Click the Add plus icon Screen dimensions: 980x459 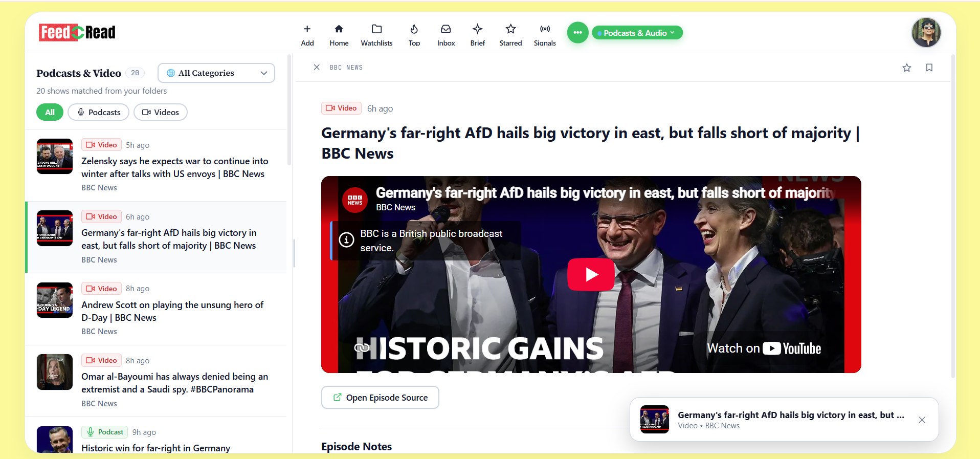(307, 29)
